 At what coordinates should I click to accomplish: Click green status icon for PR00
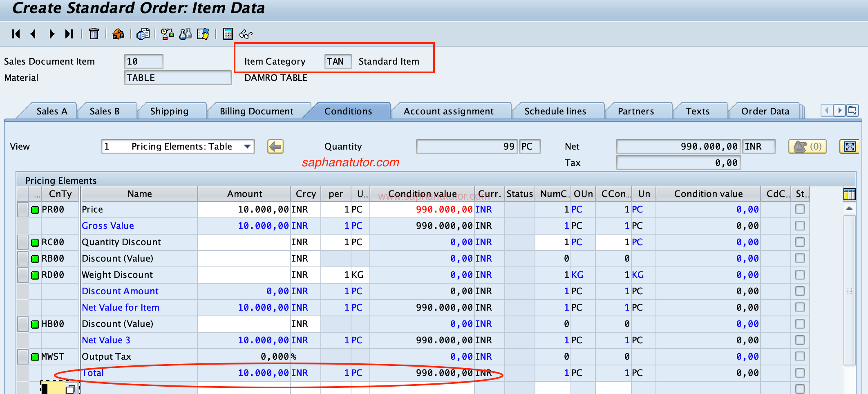click(x=35, y=210)
